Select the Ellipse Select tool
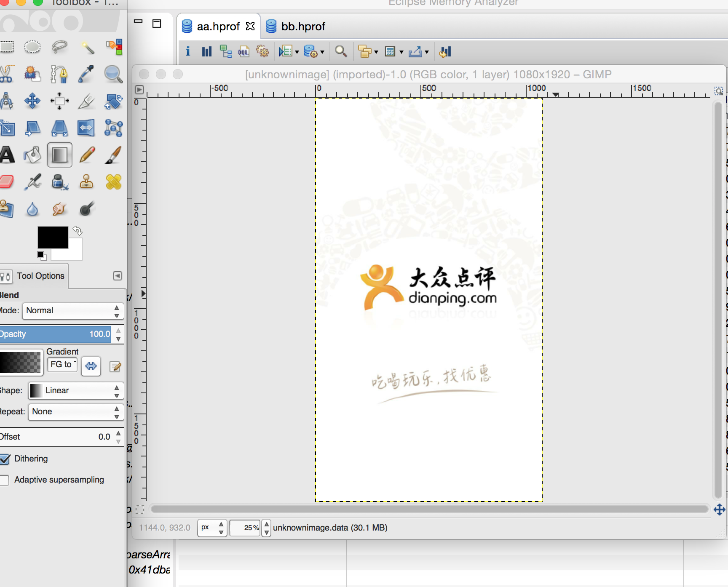Viewport: 728px width, 587px height. [x=32, y=47]
